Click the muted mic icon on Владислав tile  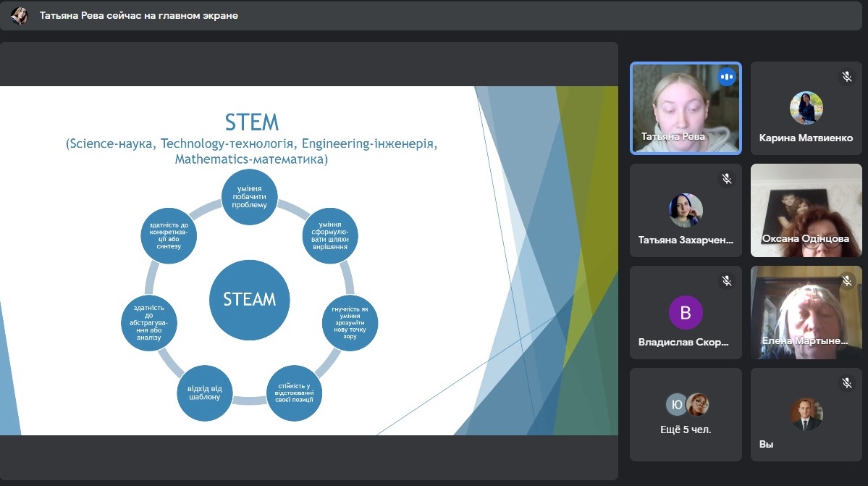[726, 280]
